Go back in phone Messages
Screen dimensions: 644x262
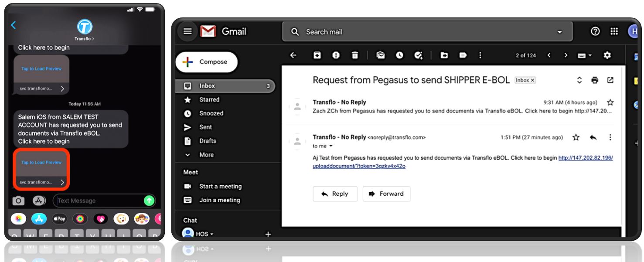pyautogui.click(x=14, y=25)
